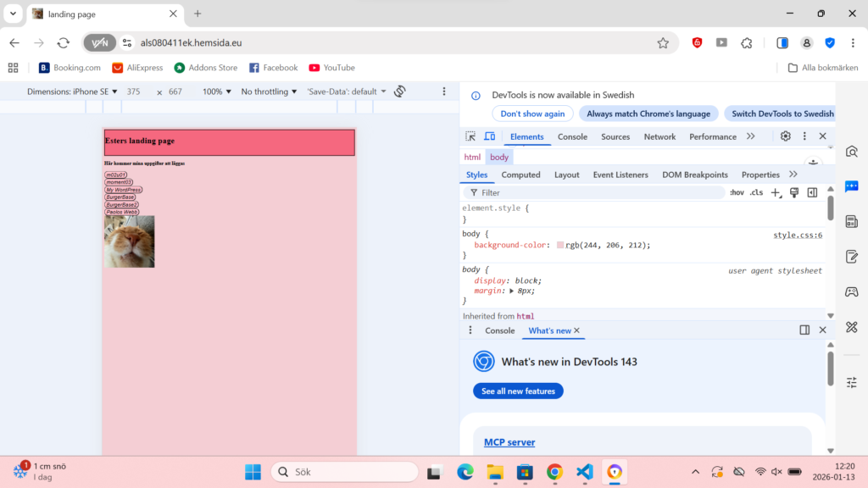
Task: Click the new style rule plus icon
Action: pos(776,193)
